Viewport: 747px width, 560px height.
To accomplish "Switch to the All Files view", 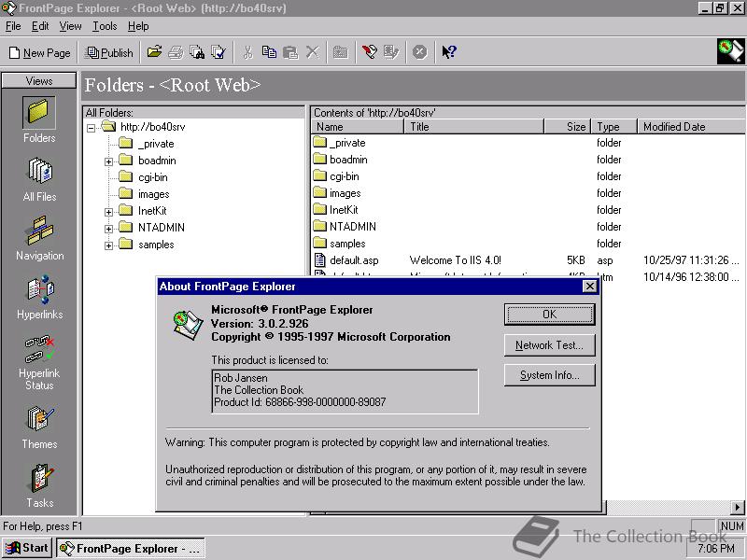I will coord(39,179).
